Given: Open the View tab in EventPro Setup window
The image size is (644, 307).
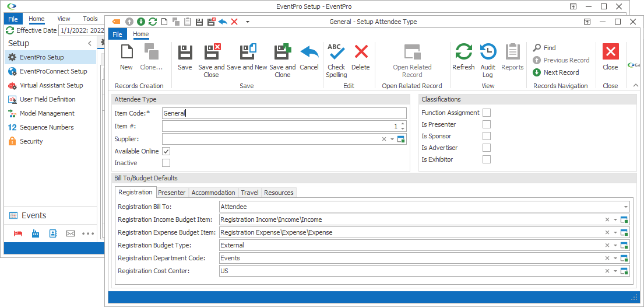Looking at the screenshot, I should [64, 19].
